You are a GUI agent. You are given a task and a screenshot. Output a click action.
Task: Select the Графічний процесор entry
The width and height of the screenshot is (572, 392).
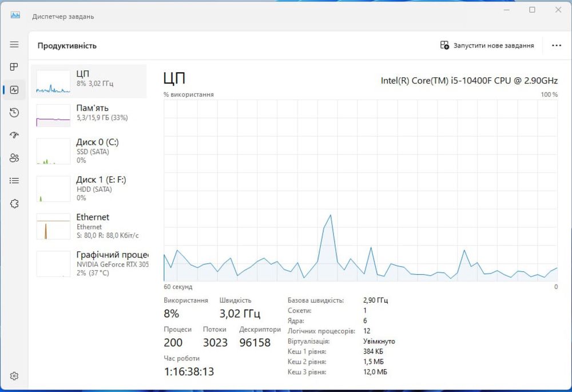[x=89, y=264]
